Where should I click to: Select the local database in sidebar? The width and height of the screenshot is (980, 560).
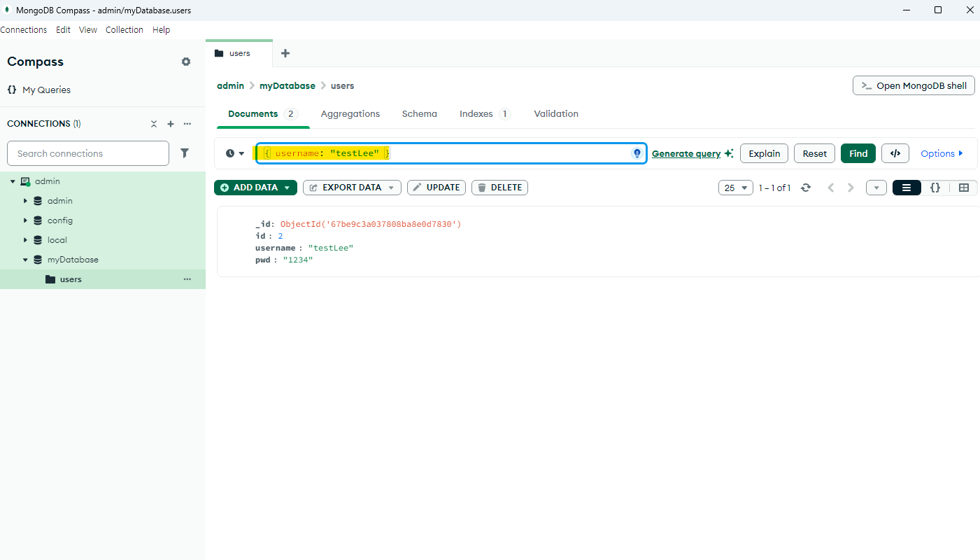pyautogui.click(x=57, y=240)
